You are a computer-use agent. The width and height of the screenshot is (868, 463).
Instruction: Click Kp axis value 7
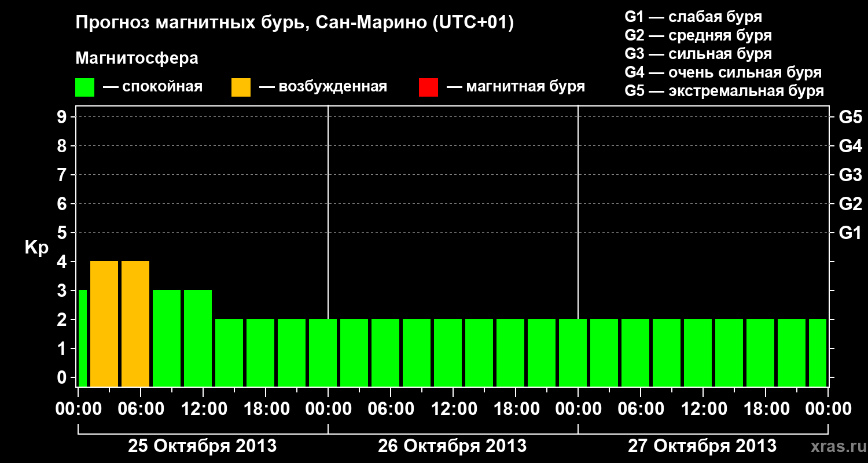[x=63, y=175]
